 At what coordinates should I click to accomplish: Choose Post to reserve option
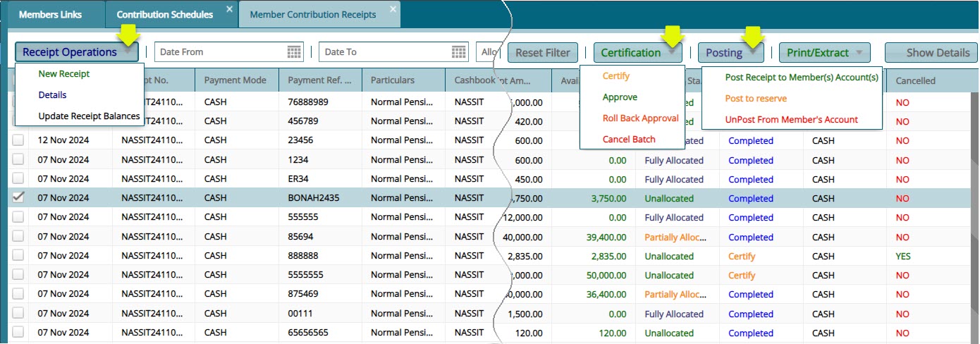tap(756, 99)
